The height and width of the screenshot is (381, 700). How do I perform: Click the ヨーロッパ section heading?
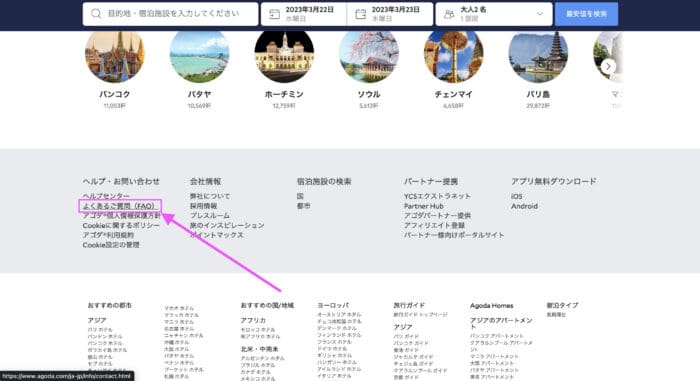pyautogui.click(x=333, y=305)
